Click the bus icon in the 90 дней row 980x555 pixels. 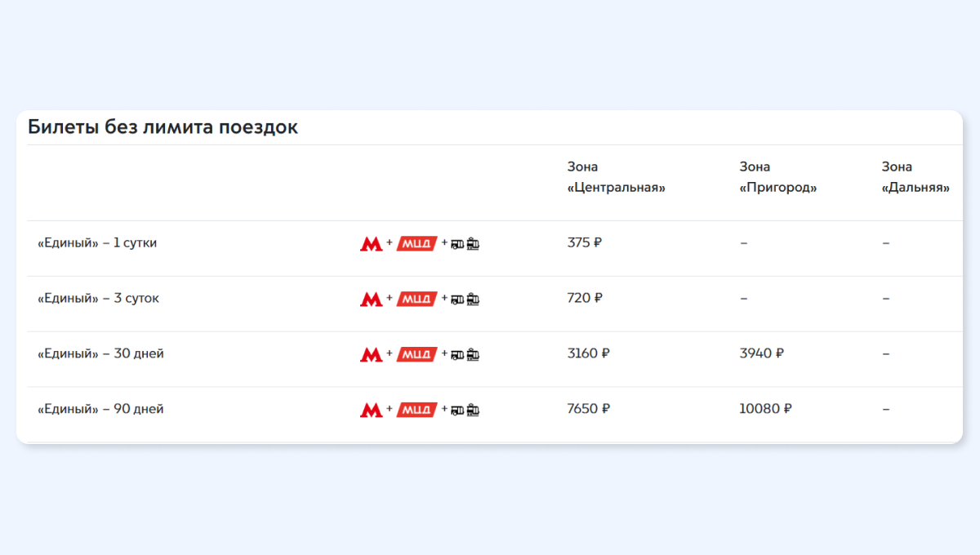pos(457,410)
